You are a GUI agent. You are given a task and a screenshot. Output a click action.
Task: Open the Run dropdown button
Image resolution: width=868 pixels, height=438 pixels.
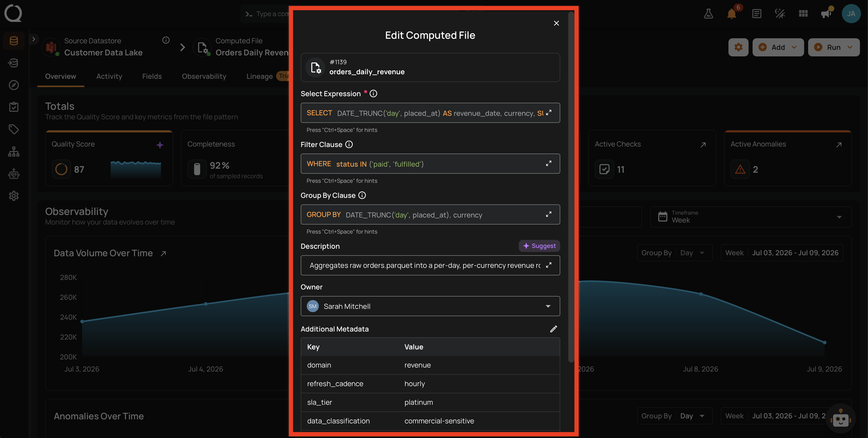click(834, 47)
